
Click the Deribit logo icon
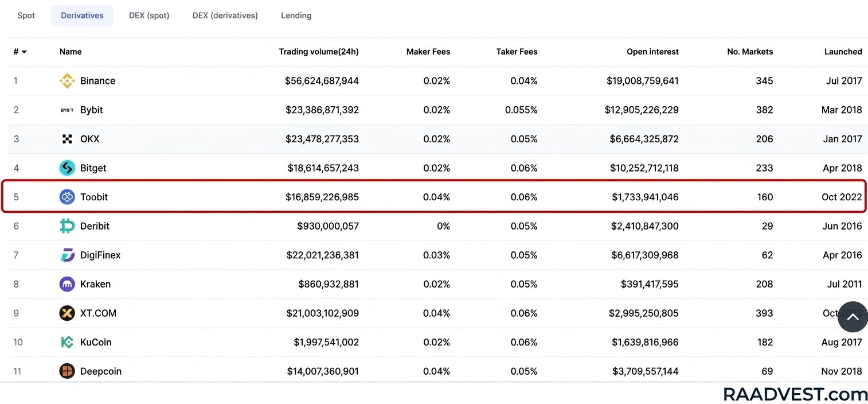tap(67, 226)
